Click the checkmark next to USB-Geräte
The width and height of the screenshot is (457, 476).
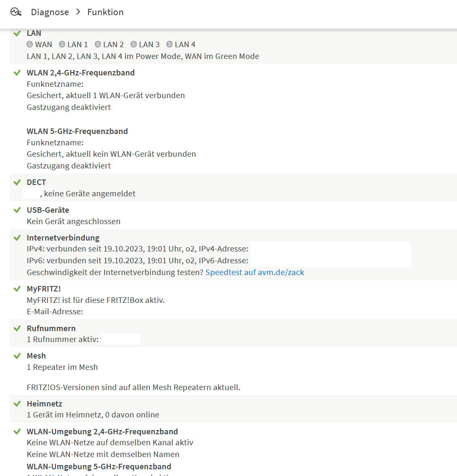pyautogui.click(x=17, y=210)
